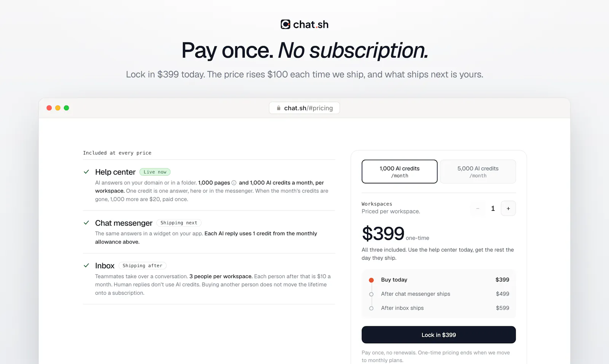Click the info icon beside 1,000 pages
This screenshot has height=364, width=609.
point(234,183)
